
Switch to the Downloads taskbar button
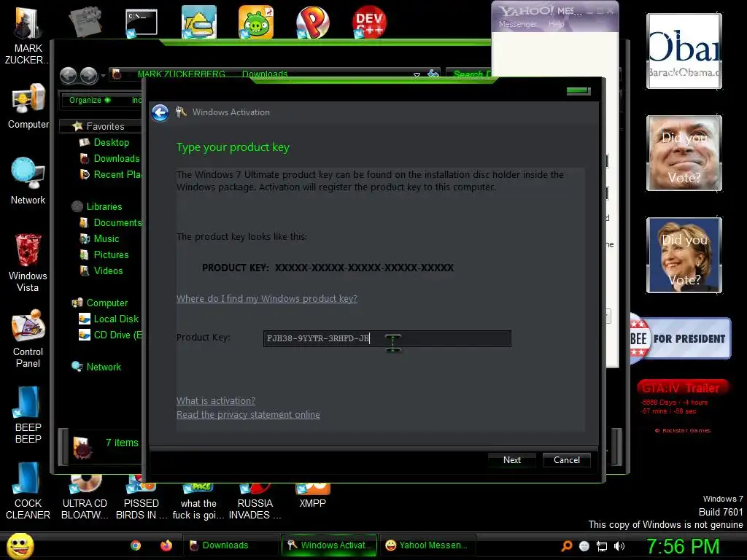(x=230, y=545)
